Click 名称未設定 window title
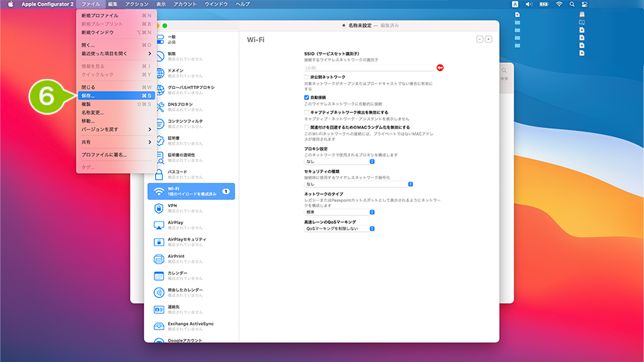The width and height of the screenshot is (644, 362). pos(360,25)
